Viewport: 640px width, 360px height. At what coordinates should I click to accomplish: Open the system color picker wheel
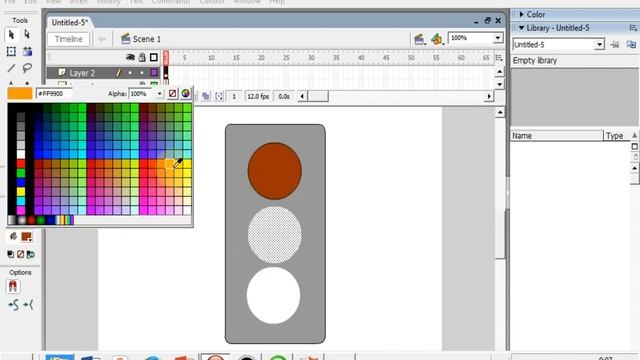coord(186,93)
